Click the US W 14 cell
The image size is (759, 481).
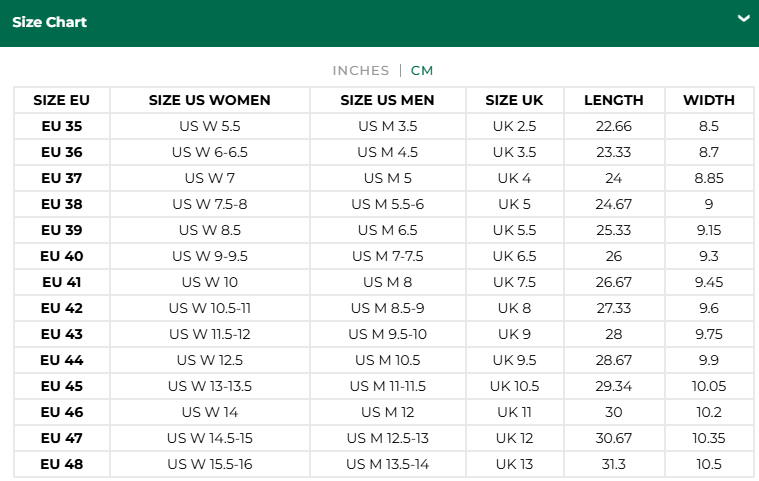click(x=210, y=412)
